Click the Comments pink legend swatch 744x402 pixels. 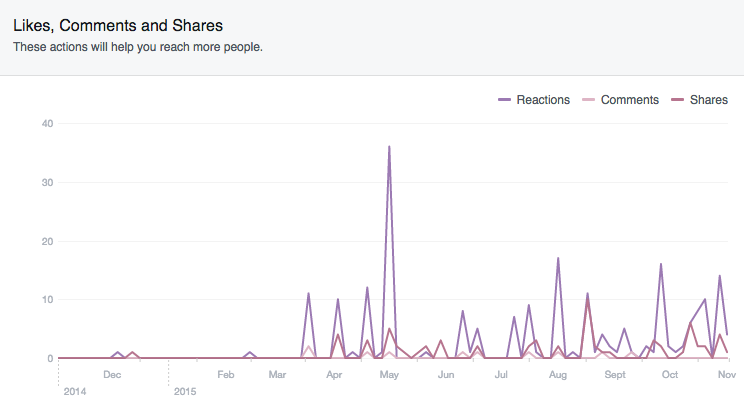click(588, 100)
